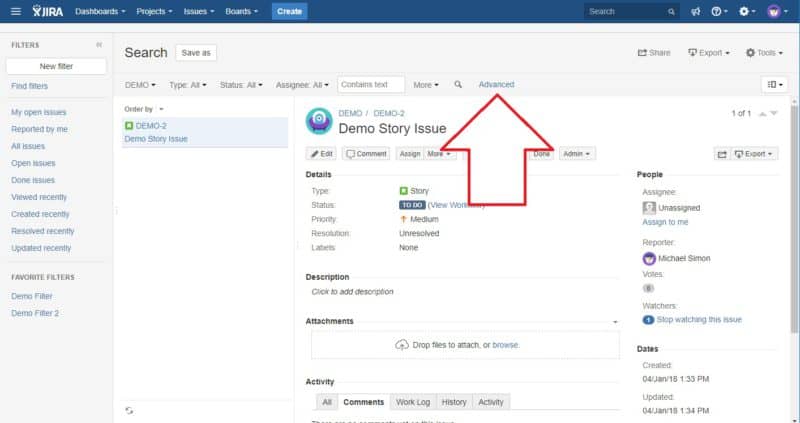Change the layout view switcher

pyautogui.click(x=775, y=85)
